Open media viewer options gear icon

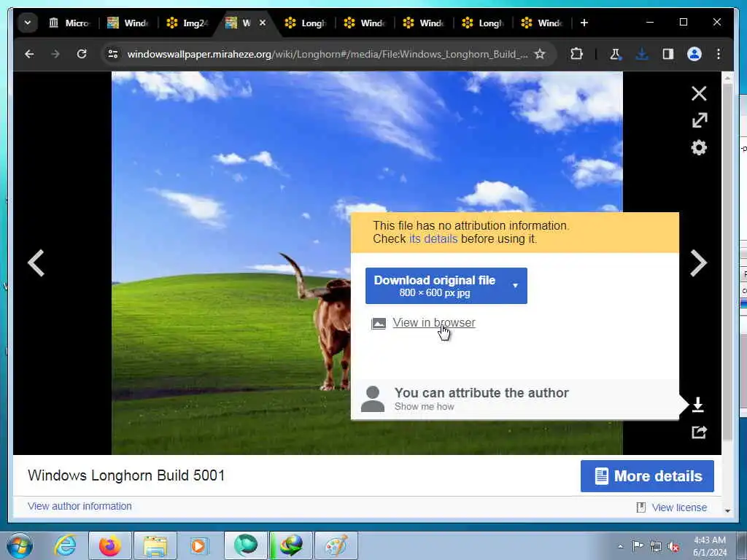[699, 147]
